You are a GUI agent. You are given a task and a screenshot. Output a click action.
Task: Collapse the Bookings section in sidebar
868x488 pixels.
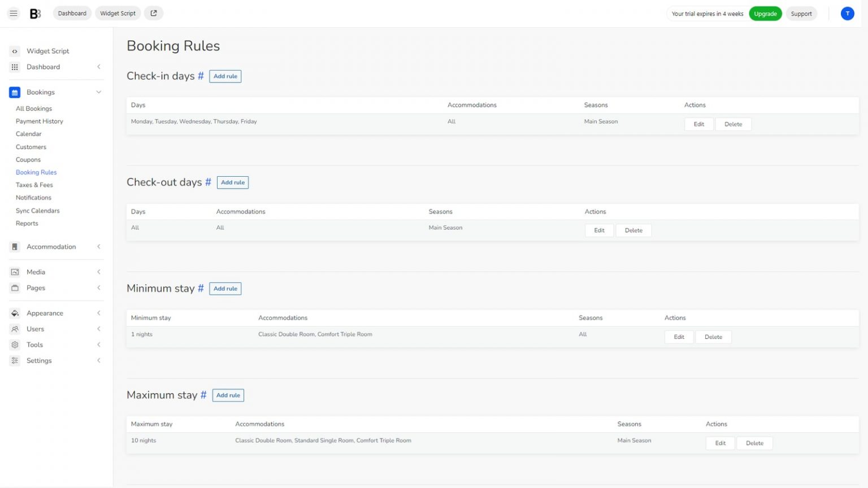pyautogui.click(x=98, y=92)
